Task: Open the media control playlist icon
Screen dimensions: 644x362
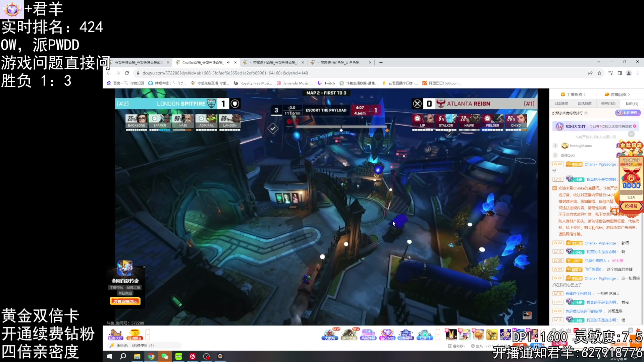Action: pos(610,73)
